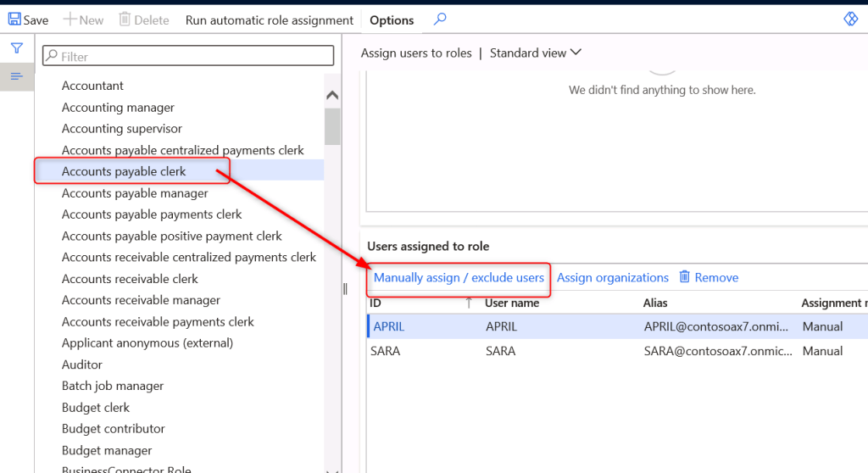Click the Delete trash icon in toolbar
868x473 pixels.
[125, 19]
